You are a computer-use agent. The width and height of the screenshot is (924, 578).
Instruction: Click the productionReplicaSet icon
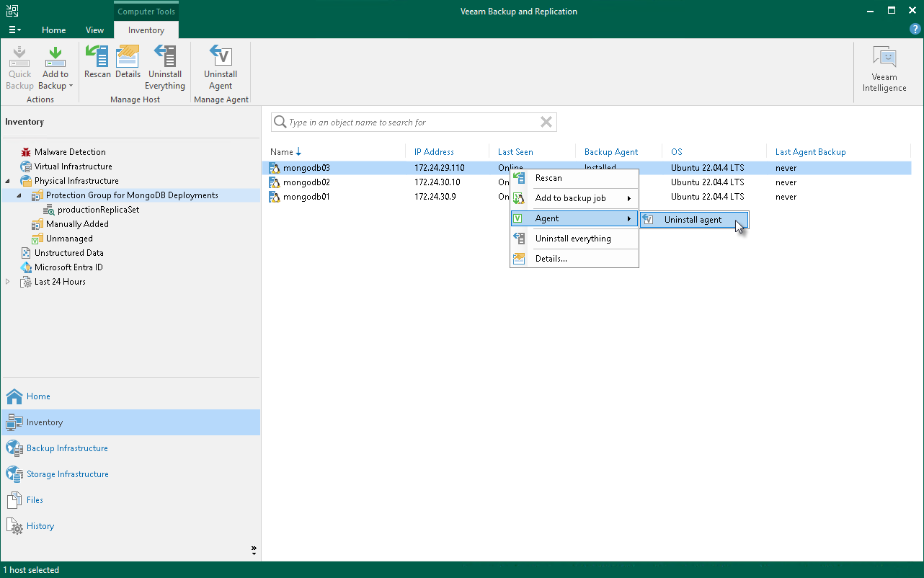49,210
